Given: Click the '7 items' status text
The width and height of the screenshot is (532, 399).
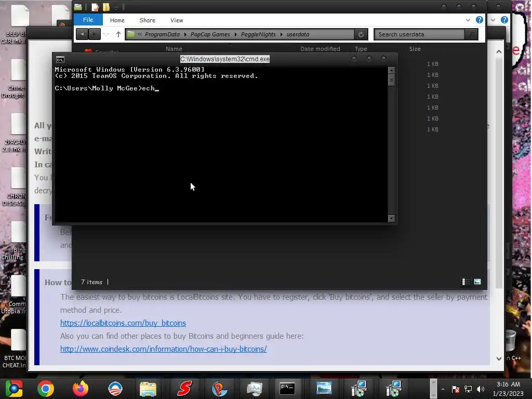Looking at the screenshot, I should [x=91, y=282].
